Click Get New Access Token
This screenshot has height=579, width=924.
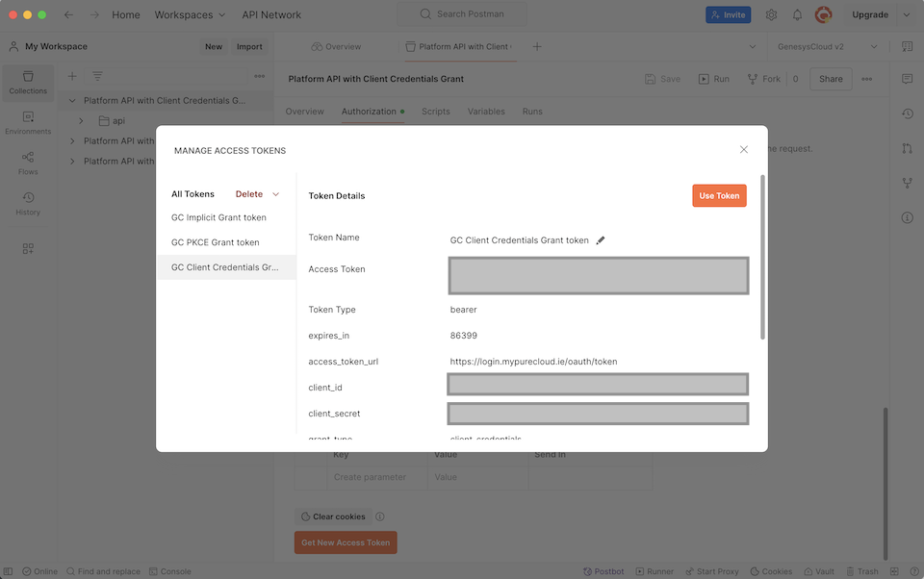346,542
